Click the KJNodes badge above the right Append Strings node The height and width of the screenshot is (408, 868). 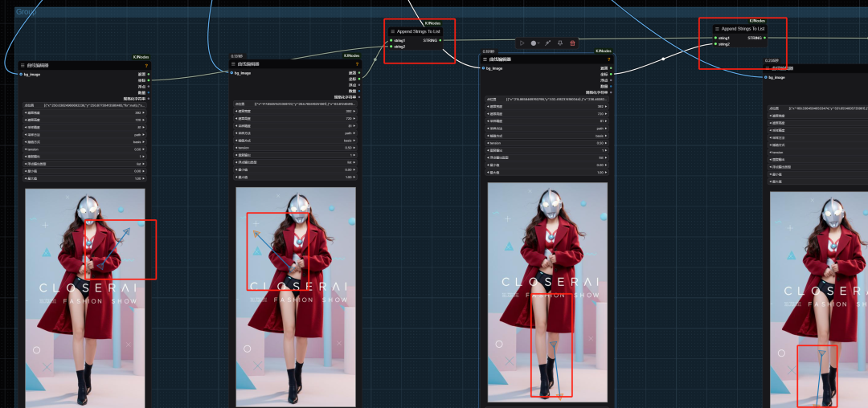click(x=757, y=20)
